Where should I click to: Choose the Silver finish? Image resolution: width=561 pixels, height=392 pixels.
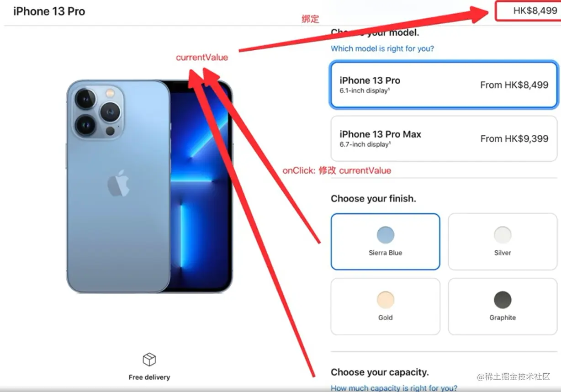502,242
